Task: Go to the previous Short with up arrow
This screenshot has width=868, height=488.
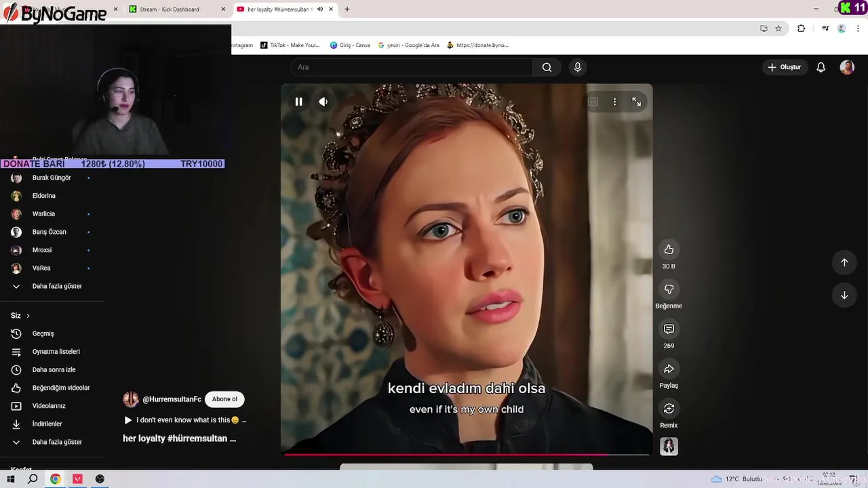Action: tap(844, 262)
